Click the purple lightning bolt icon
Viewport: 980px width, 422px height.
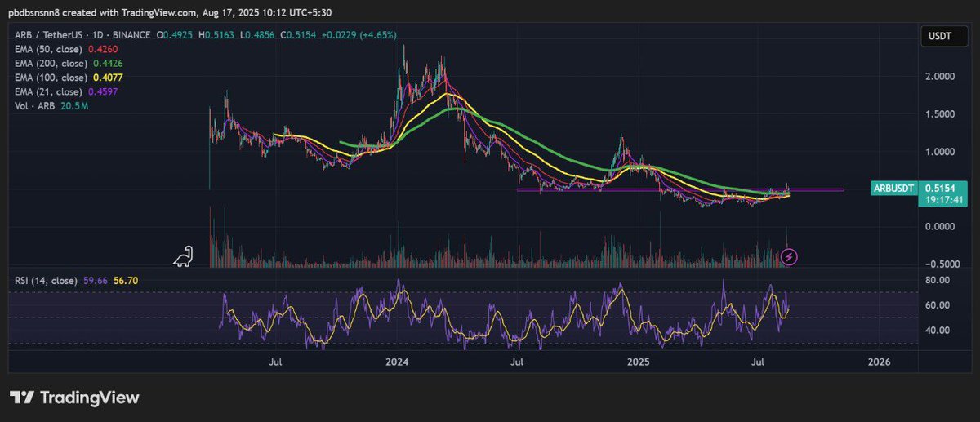coord(790,257)
